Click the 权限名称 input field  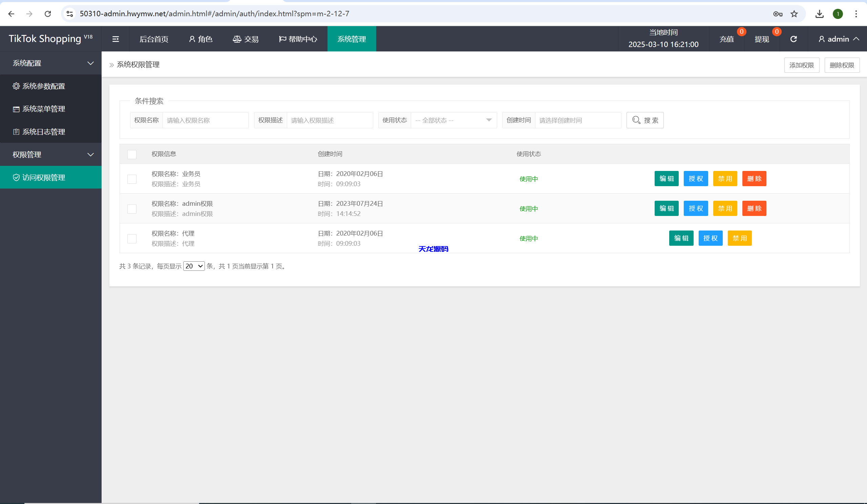click(x=205, y=120)
